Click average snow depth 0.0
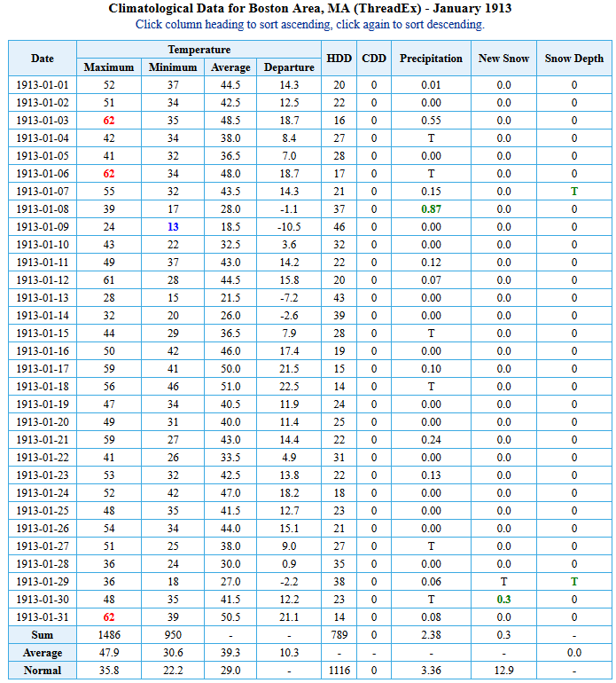 click(574, 653)
